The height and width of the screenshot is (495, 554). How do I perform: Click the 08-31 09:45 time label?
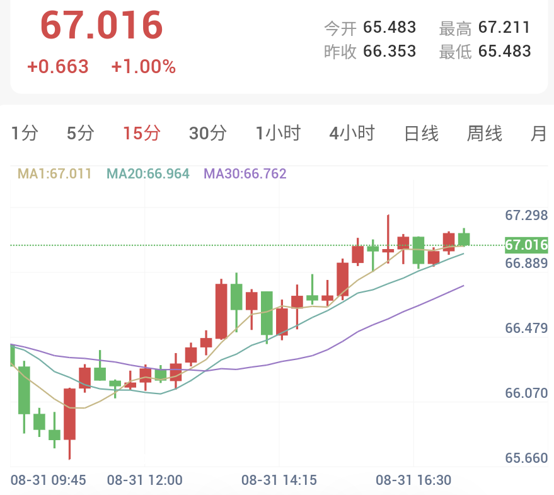(48, 480)
